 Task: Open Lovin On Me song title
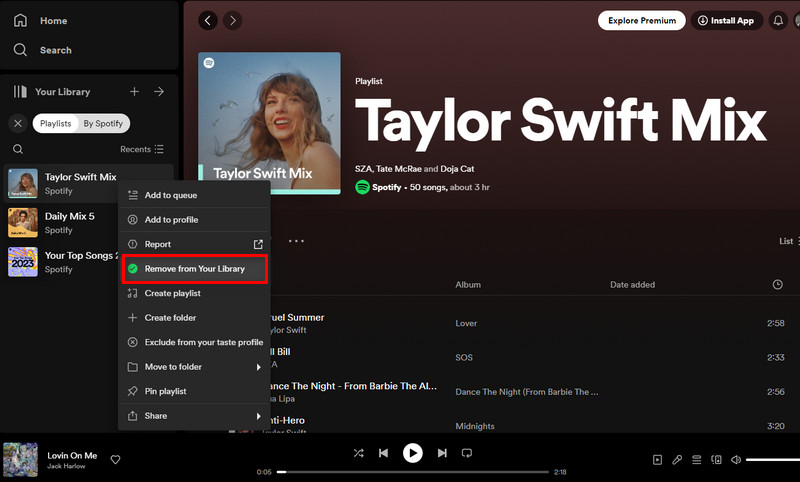[x=72, y=455]
